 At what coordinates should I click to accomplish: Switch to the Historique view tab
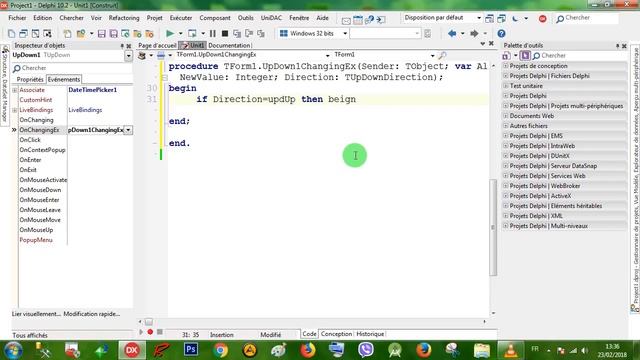click(x=370, y=334)
